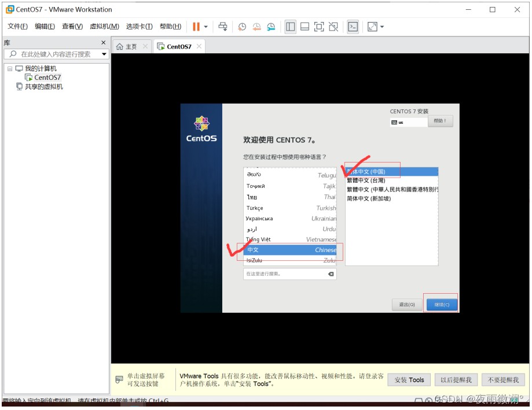Revert to the previous snapshot icon
The image size is (532, 410).
coord(256,27)
